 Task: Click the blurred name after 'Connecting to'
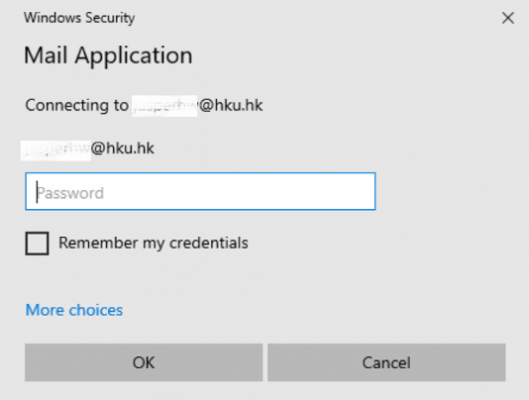coord(164,106)
